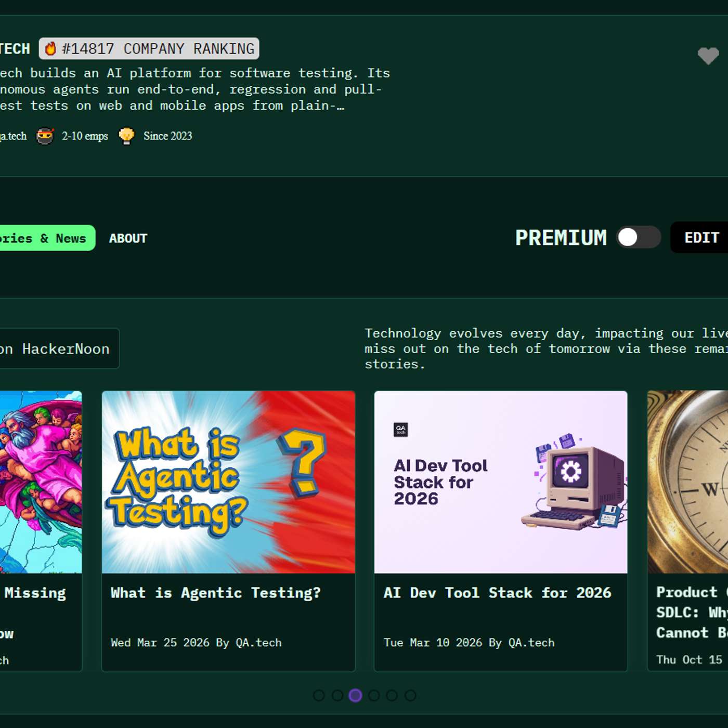
Task: Click '2-10 emps' text
Action: pos(85,136)
